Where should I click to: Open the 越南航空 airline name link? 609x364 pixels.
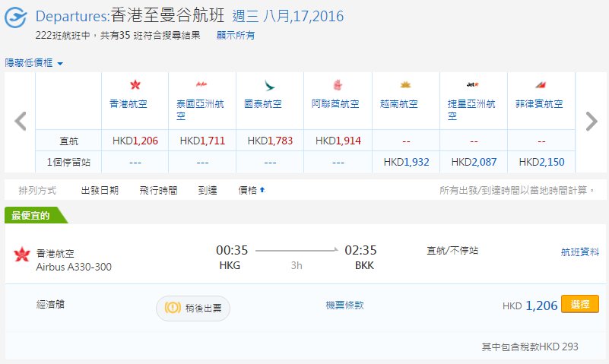pos(399,103)
